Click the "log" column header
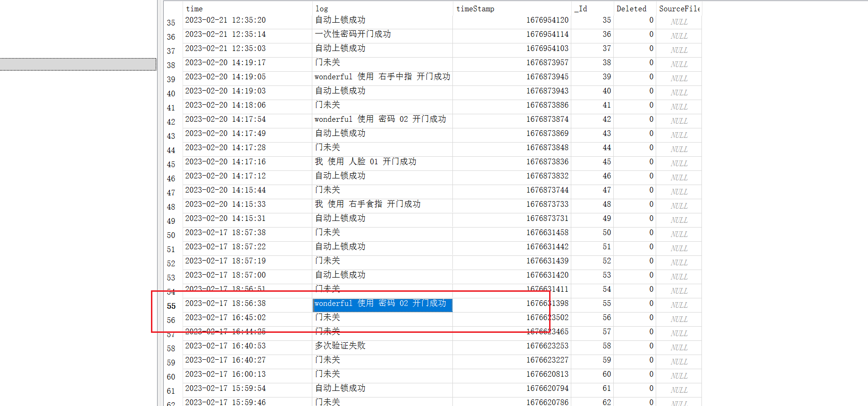 322,8
